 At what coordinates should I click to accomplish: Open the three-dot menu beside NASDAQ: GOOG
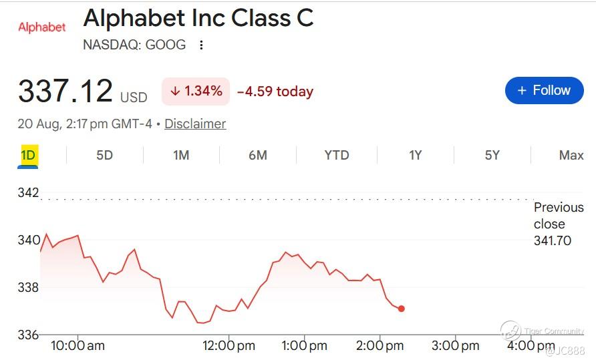point(202,45)
